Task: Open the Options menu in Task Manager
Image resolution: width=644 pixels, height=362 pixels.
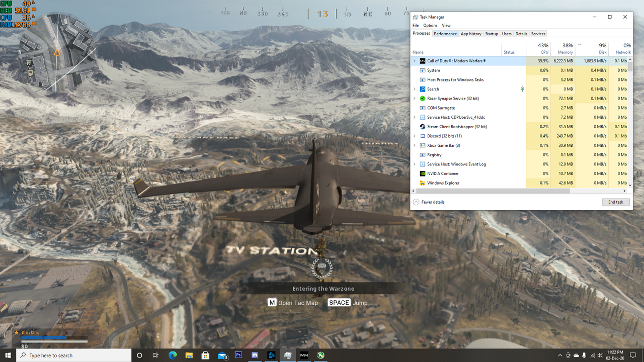Action: click(x=430, y=26)
